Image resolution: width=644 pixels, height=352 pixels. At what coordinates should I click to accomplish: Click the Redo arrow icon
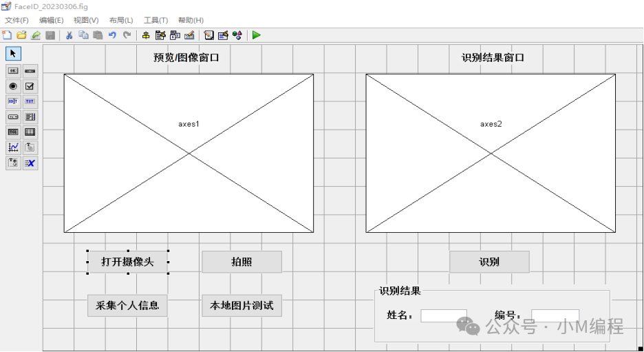click(127, 35)
